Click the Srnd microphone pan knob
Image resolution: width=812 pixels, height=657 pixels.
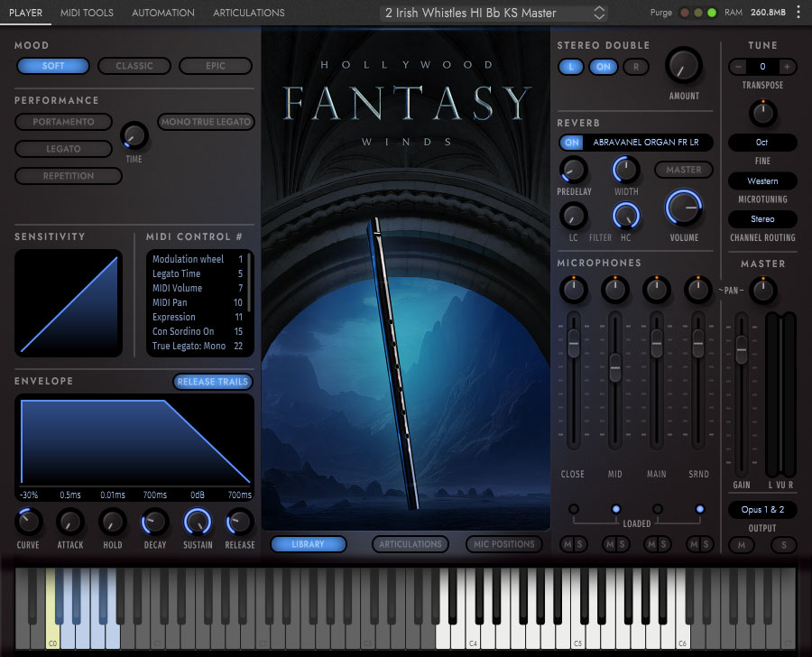pos(698,289)
